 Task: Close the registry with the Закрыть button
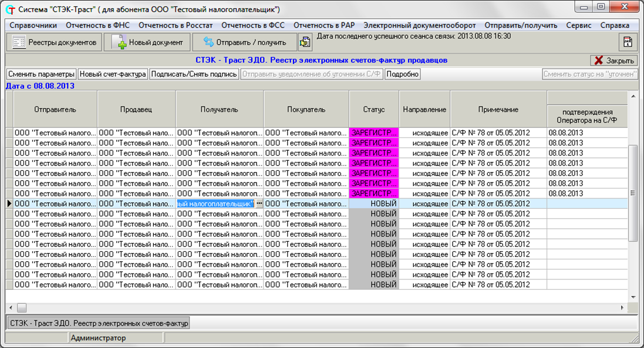614,60
